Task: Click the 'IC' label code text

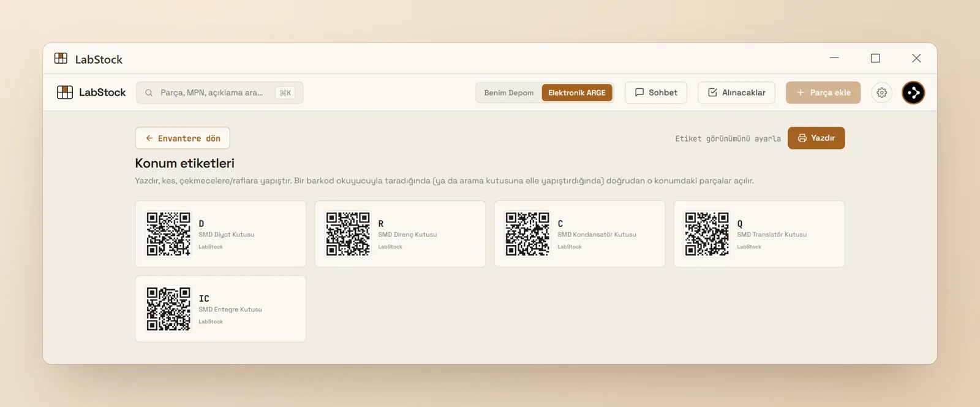Action: (204, 299)
